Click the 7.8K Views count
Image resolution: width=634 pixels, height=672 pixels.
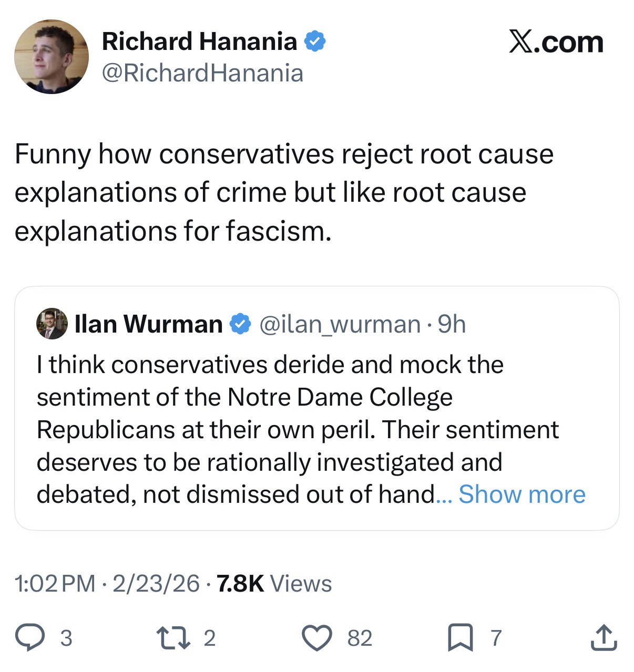pyautogui.click(x=274, y=583)
